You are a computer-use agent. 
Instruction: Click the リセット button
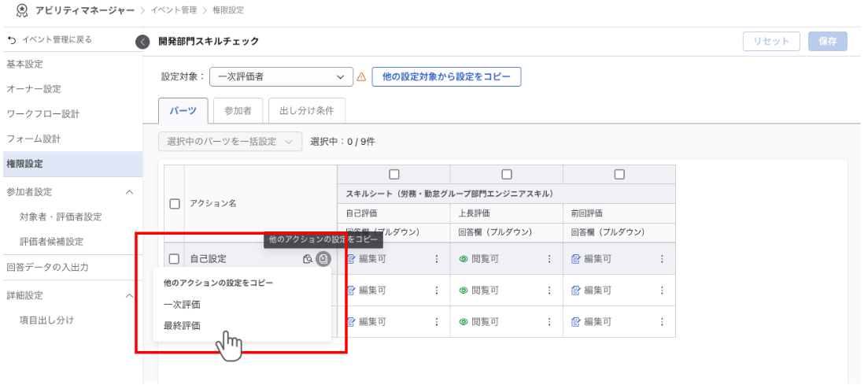[772, 42]
